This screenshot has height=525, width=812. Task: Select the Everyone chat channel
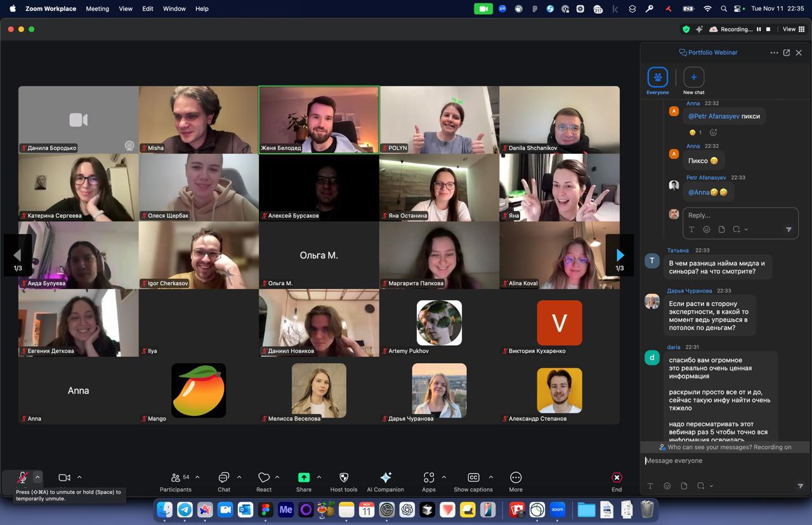(x=658, y=81)
